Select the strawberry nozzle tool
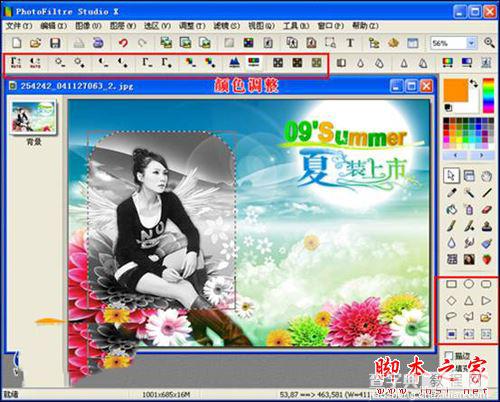This screenshot has height=402, width=500. (x=487, y=259)
